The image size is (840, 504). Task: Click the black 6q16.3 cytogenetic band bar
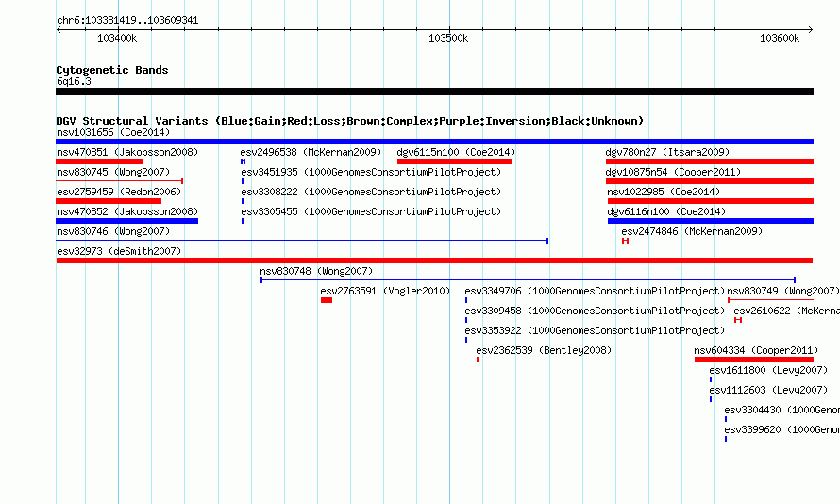pyautogui.click(x=434, y=92)
